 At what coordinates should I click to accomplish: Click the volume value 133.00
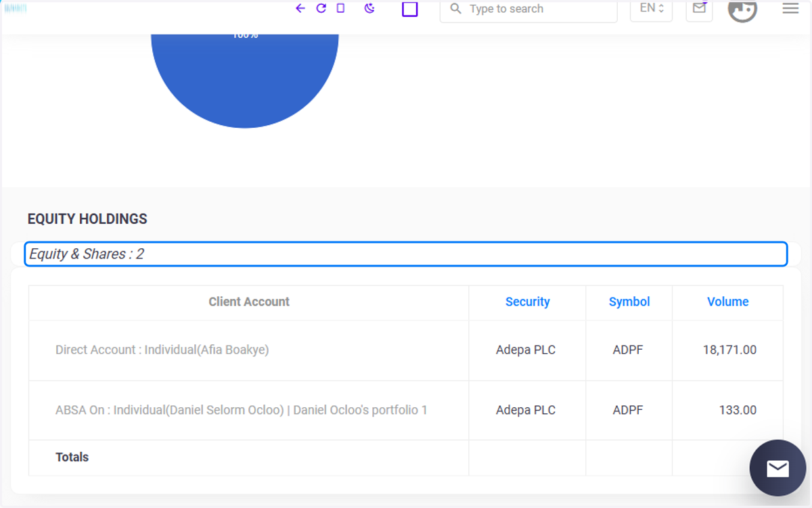(738, 410)
